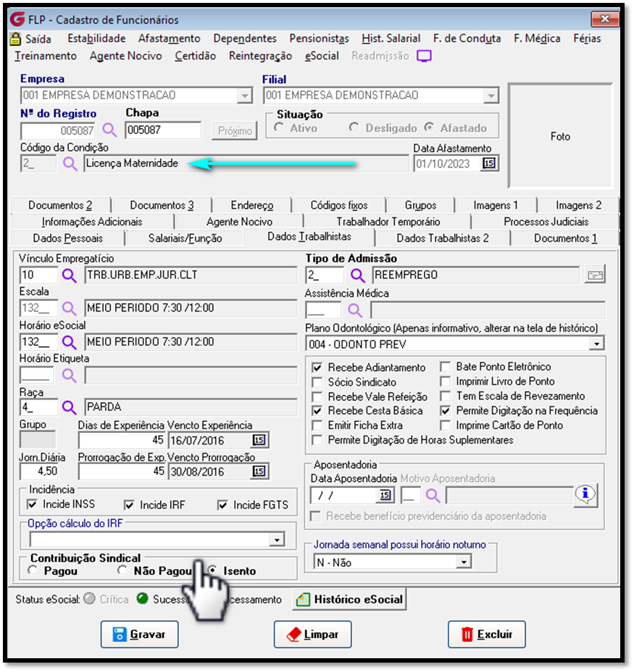Open the Hist. Salarial menu
Screen dimensions: 634x672
(x=391, y=38)
